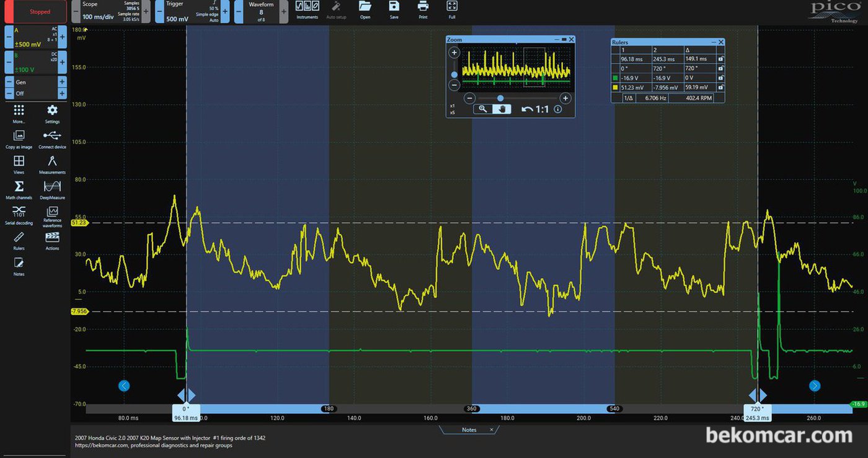Image resolution: width=868 pixels, height=458 pixels.
Task: Open the Views layout icon
Action: click(x=19, y=164)
